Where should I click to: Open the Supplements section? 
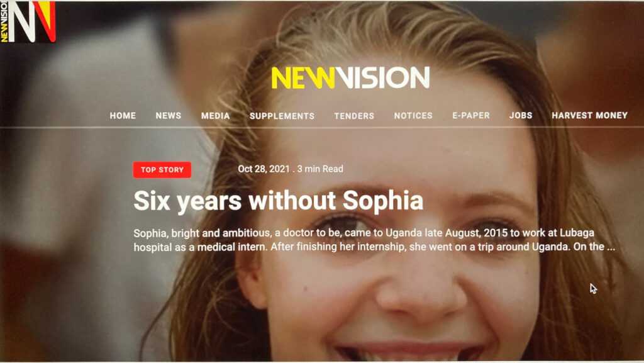pyautogui.click(x=282, y=116)
